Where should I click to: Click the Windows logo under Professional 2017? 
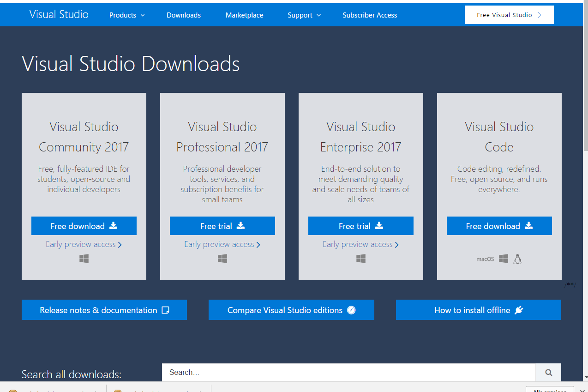click(222, 259)
